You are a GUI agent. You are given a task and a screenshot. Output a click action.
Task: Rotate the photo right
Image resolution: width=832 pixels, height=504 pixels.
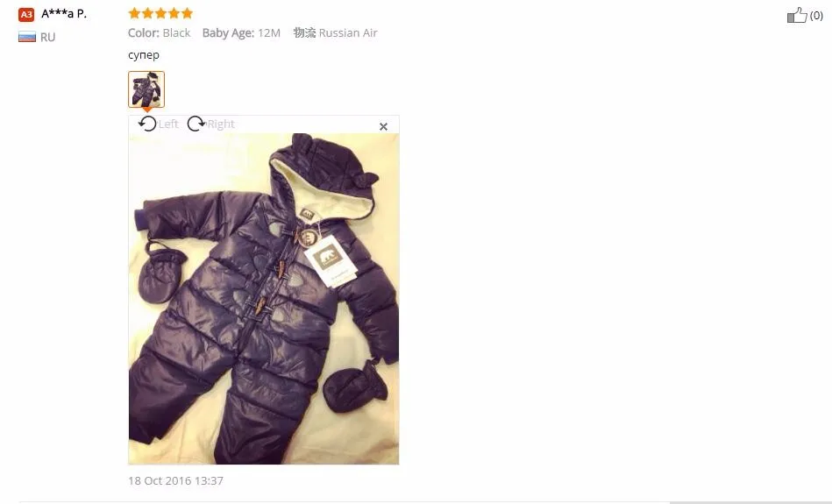[196, 124]
